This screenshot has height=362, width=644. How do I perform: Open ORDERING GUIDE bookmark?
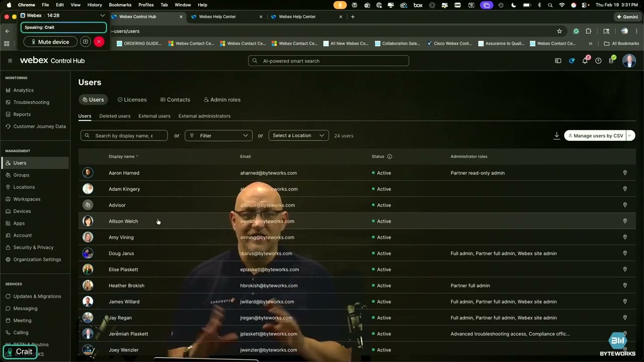pyautogui.click(x=139, y=44)
